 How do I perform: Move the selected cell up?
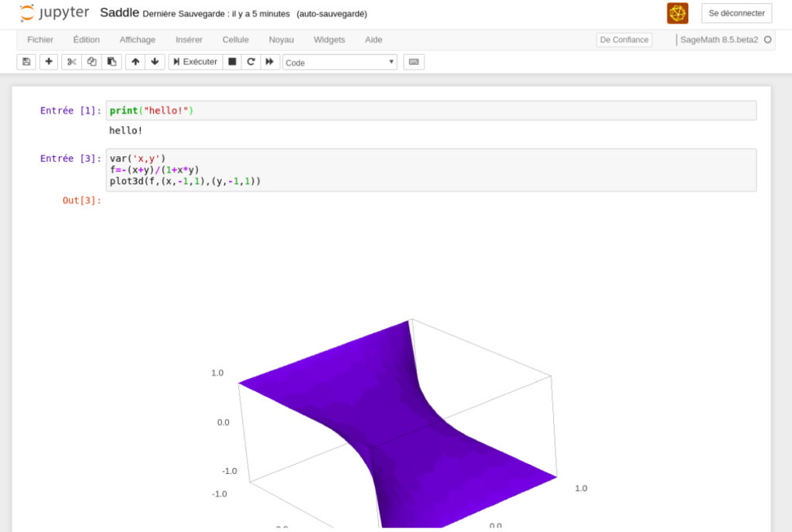pos(135,61)
